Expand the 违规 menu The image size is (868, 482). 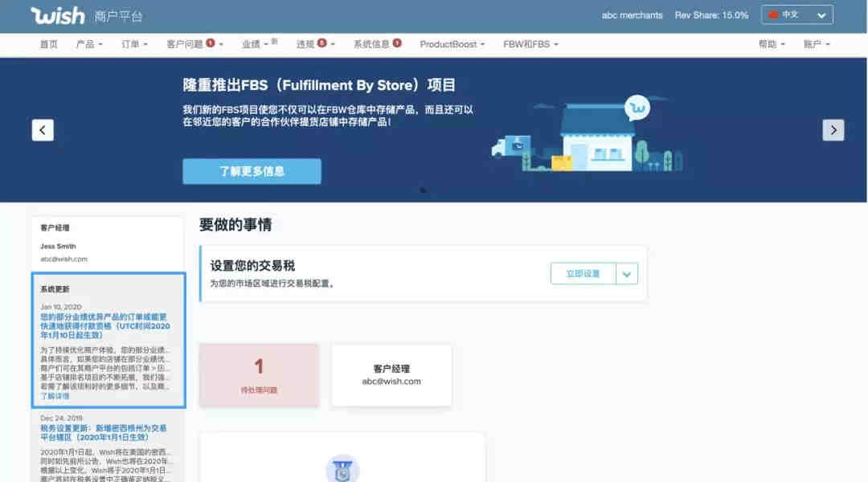point(315,44)
